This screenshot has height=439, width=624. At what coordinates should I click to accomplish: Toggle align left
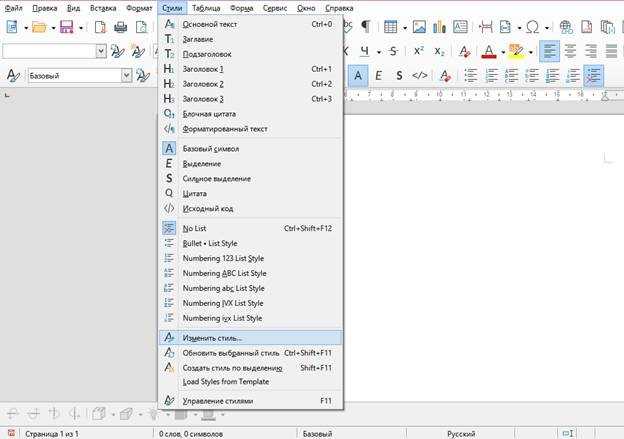[x=550, y=51]
